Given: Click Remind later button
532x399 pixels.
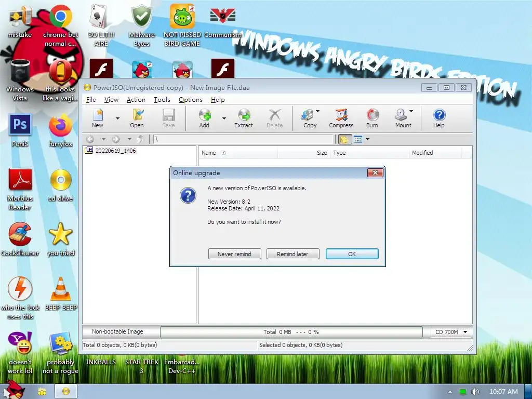Looking at the screenshot, I should tap(292, 254).
